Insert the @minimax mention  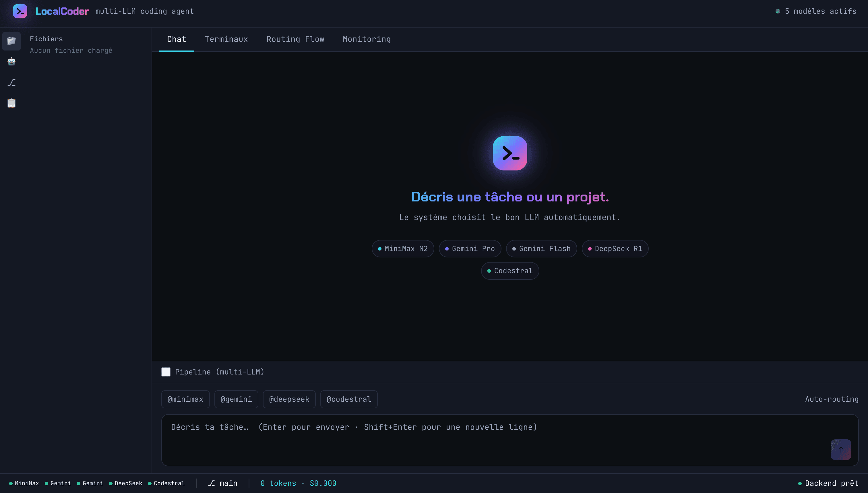(x=186, y=399)
